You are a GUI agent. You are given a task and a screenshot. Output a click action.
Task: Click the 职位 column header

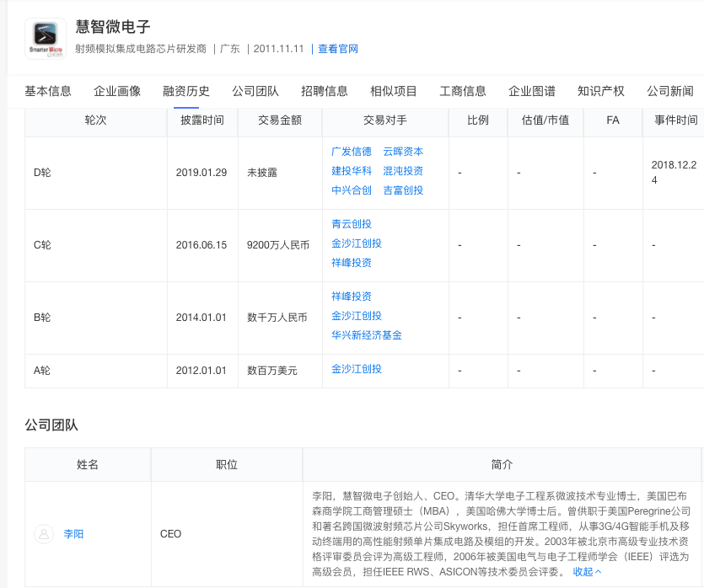(x=227, y=465)
